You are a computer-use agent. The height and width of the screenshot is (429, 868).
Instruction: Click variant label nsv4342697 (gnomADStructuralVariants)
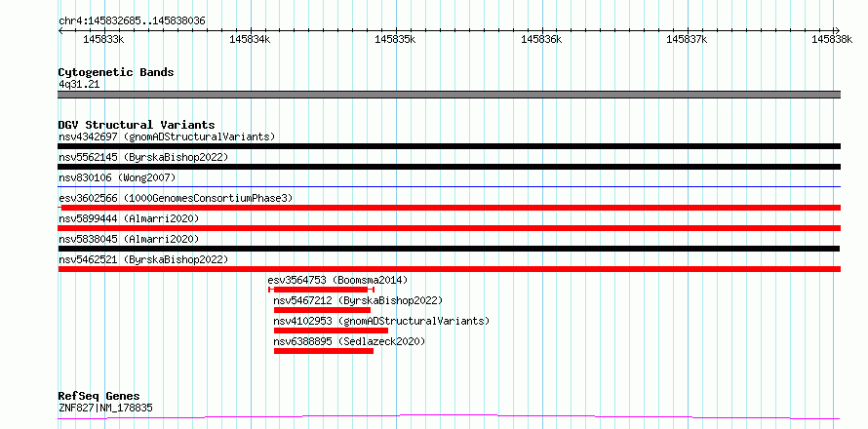pos(167,136)
